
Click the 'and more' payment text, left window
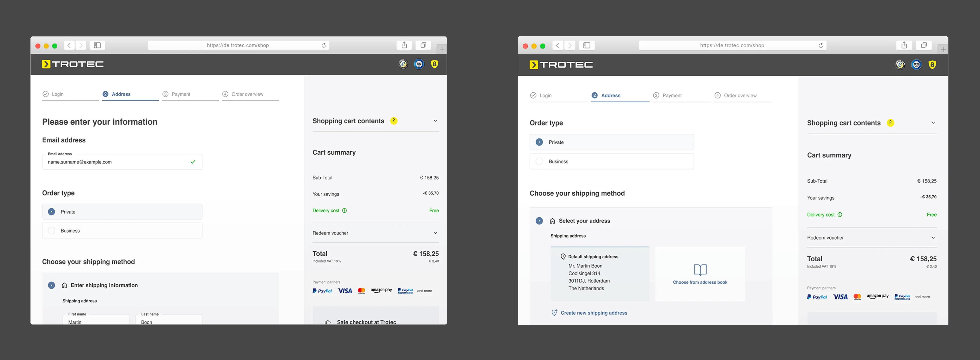click(425, 291)
